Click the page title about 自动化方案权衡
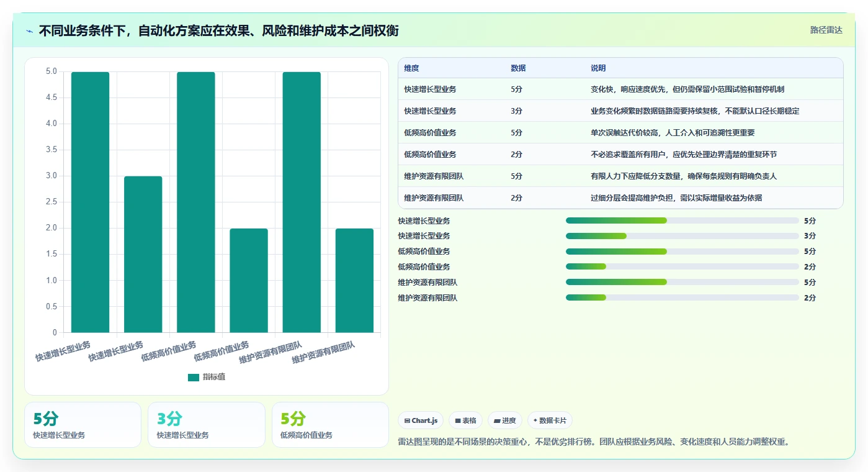868x472 pixels. click(x=219, y=30)
